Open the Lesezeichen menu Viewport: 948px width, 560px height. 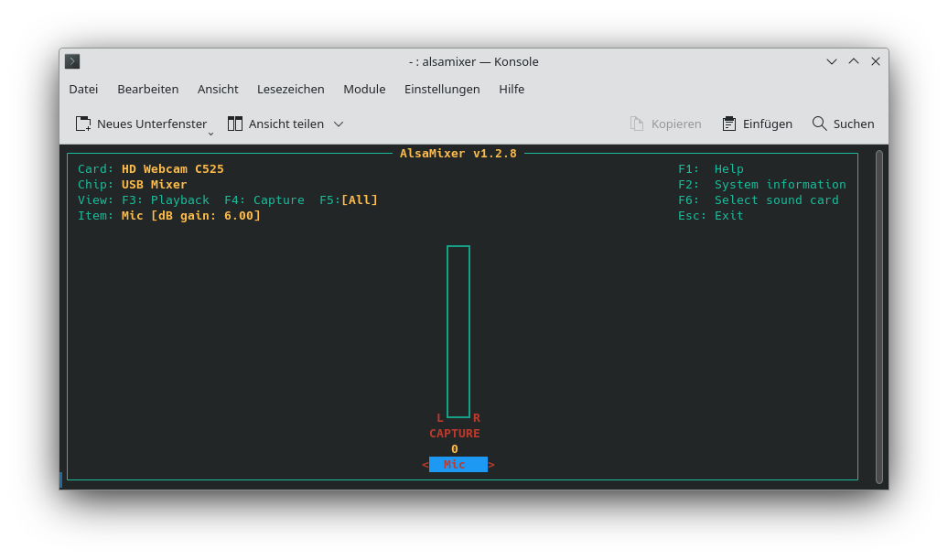click(290, 89)
